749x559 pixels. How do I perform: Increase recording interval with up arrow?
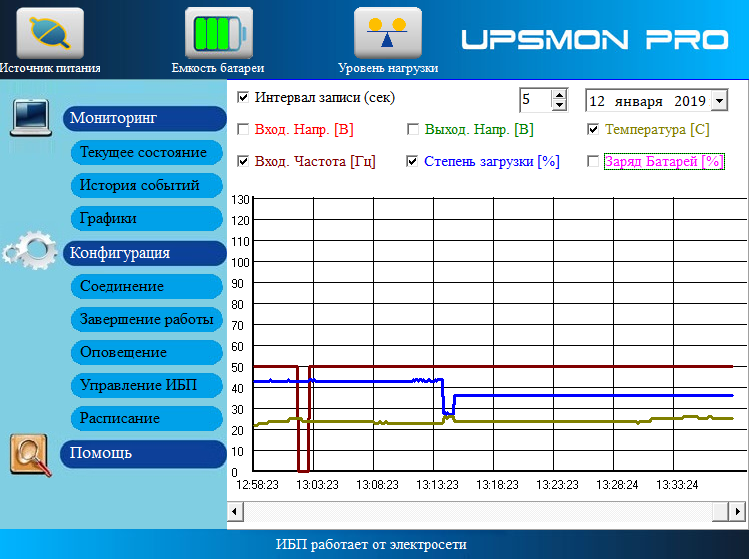(x=559, y=95)
